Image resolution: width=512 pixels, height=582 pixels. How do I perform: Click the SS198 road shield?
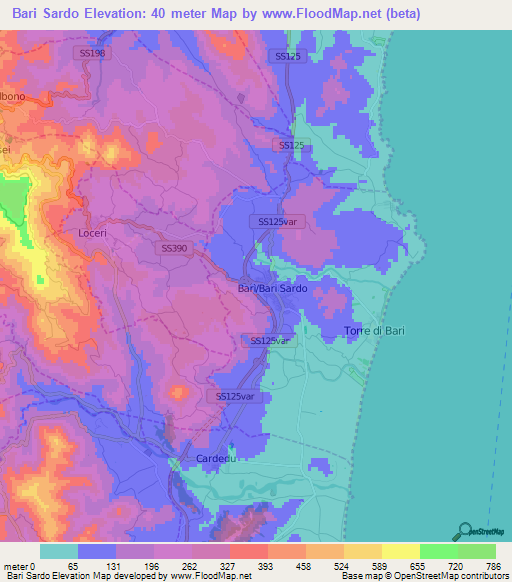[92, 53]
